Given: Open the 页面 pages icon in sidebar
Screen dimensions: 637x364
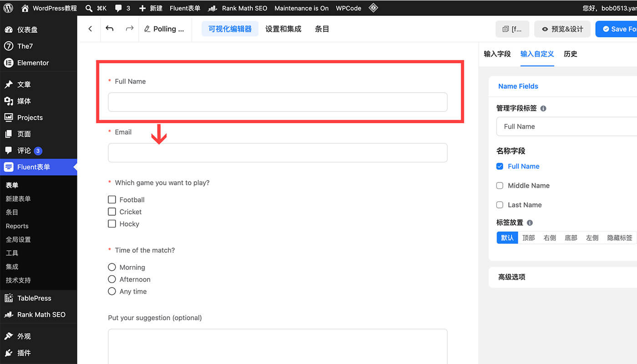Looking at the screenshot, I should point(9,134).
